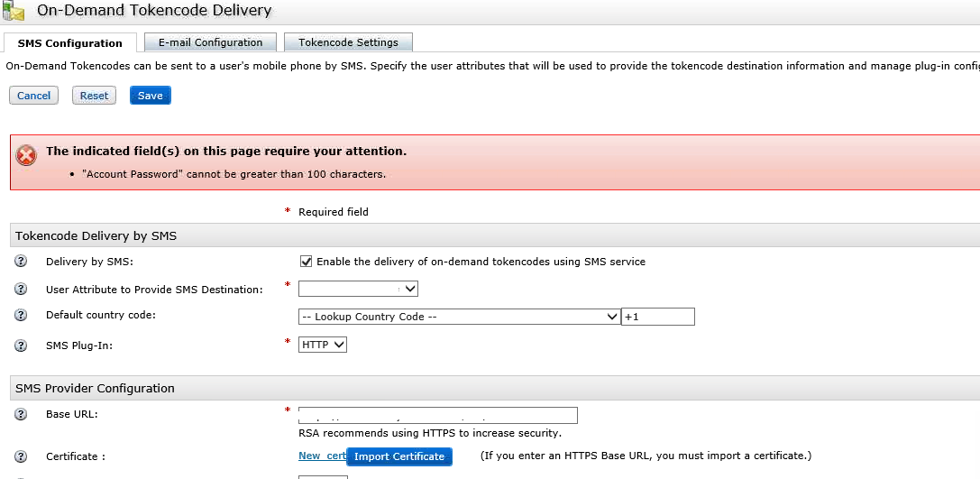The width and height of the screenshot is (980, 479).
Task: Click help icon next to Certificate
Action: coord(21,456)
